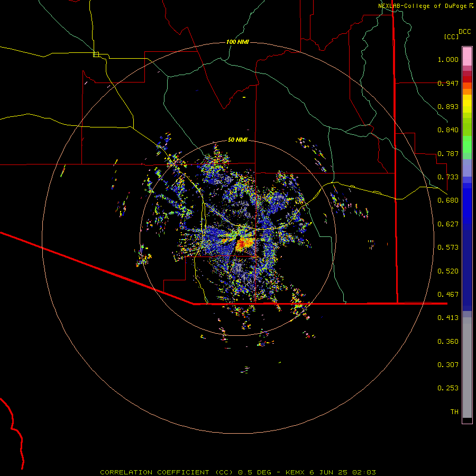Click "CORRELATION COEFFICIENT" in the bottom caption
Screen dimensions: 476x476
154,472
